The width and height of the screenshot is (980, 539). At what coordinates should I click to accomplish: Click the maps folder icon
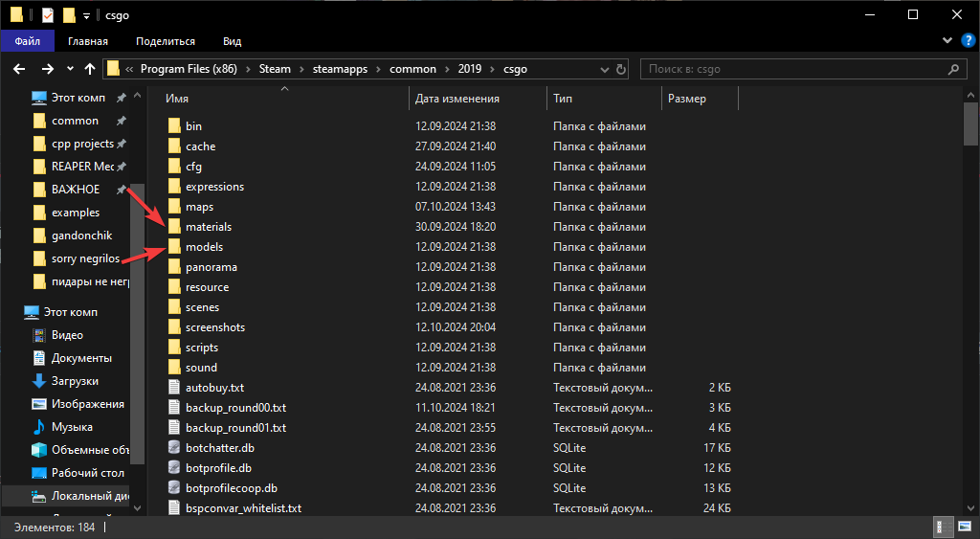tap(174, 207)
